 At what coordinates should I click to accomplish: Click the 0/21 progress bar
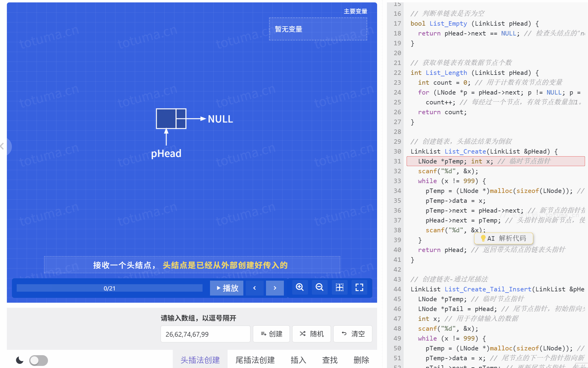(x=110, y=288)
